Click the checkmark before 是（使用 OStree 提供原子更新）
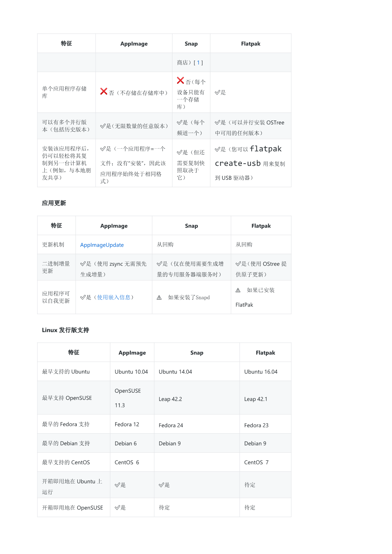Viewport: 392px width, 554px height. coord(238,264)
